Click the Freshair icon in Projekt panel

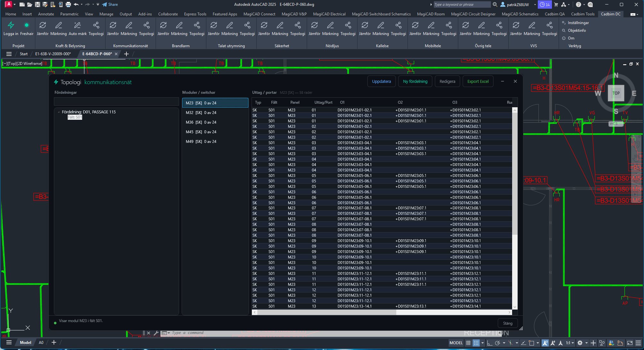(x=27, y=29)
